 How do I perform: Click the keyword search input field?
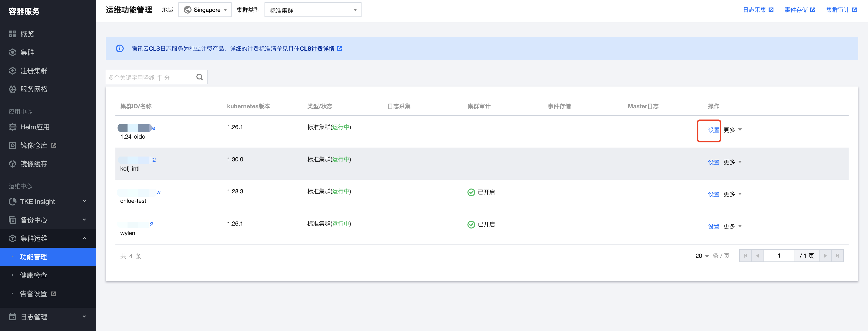pos(150,78)
